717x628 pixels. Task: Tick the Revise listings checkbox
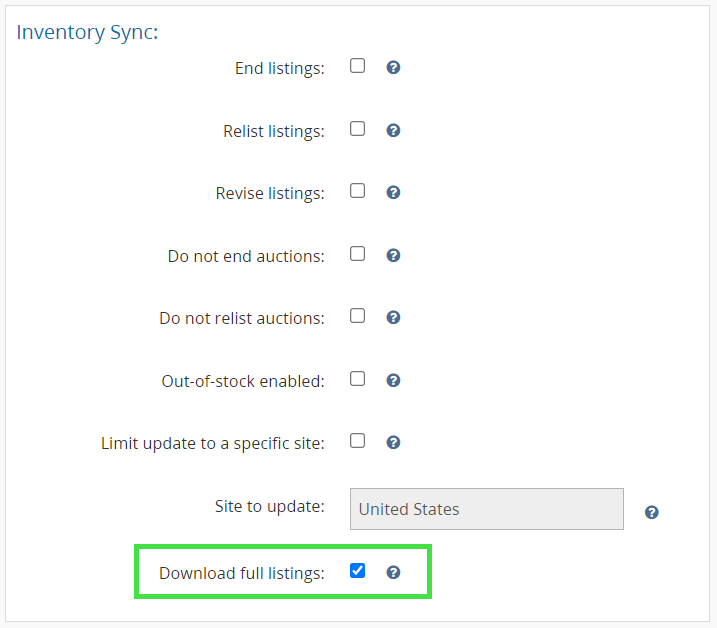click(357, 191)
